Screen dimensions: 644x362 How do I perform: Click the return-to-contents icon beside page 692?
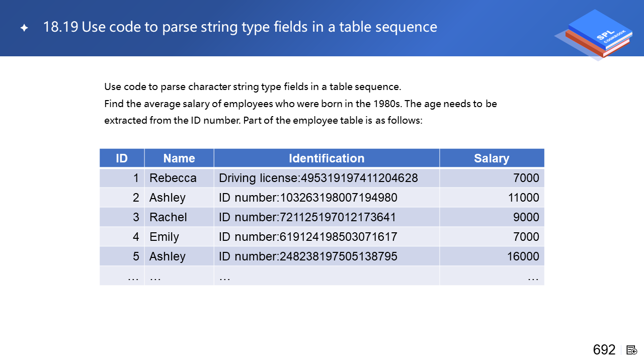point(632,350)
